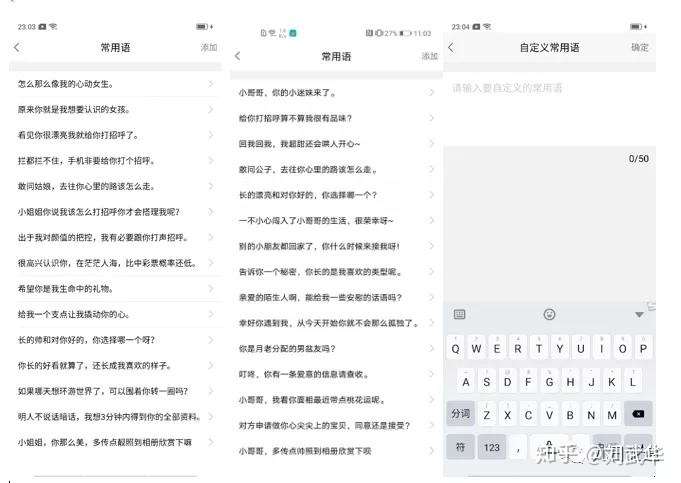Open the keyboard layout switch icon
Screen dimensions: 681x483
[x=460, y=314]
